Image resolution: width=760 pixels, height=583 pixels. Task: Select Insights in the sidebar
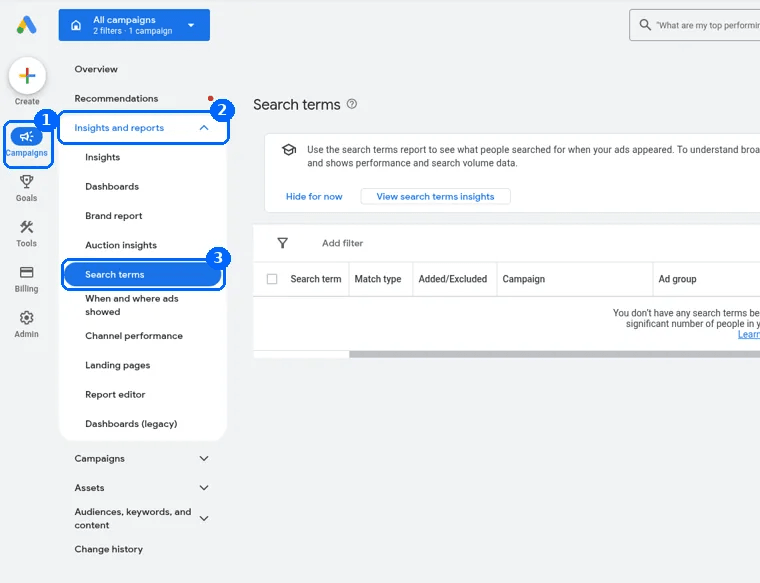102,157
